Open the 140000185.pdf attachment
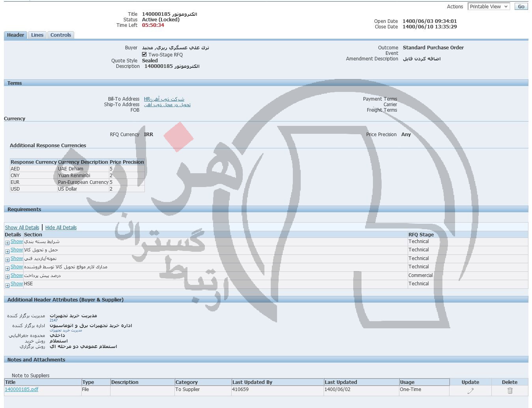This screenshot has height=408, width=532. click(x=22, y=389)
